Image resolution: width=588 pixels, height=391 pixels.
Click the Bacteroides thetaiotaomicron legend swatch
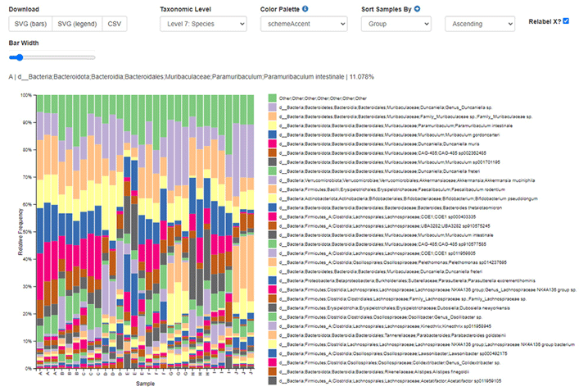[x=272, y=208]
